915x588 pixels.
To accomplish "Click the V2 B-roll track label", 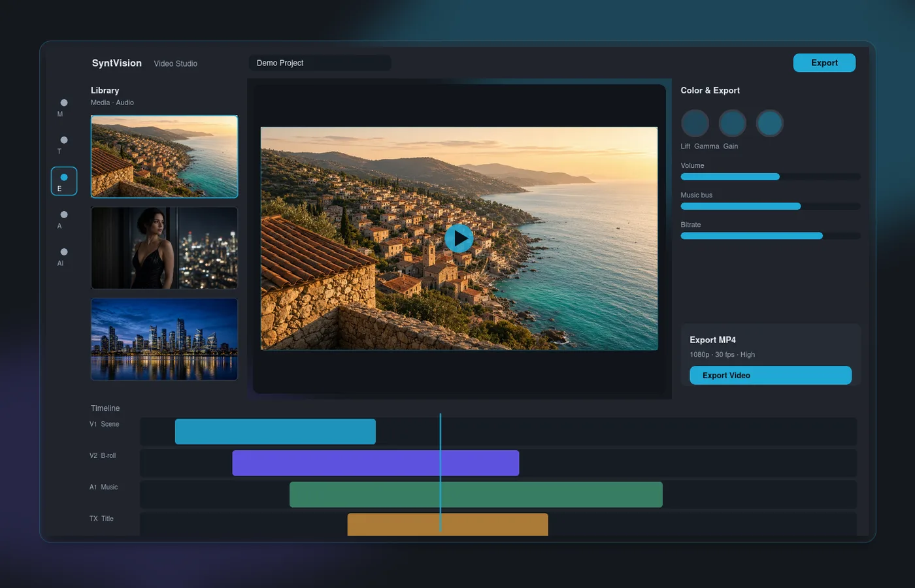I will pos(103,455).
